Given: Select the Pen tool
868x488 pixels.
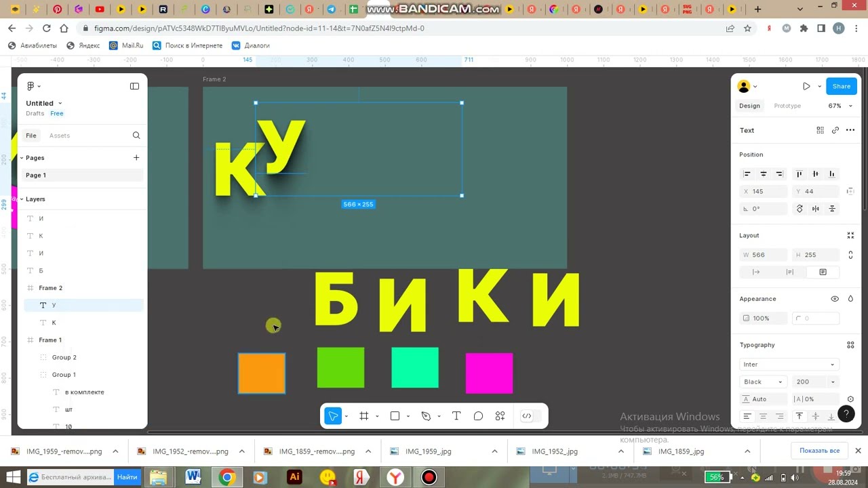Looking at the screenshot, I should 426,416.
